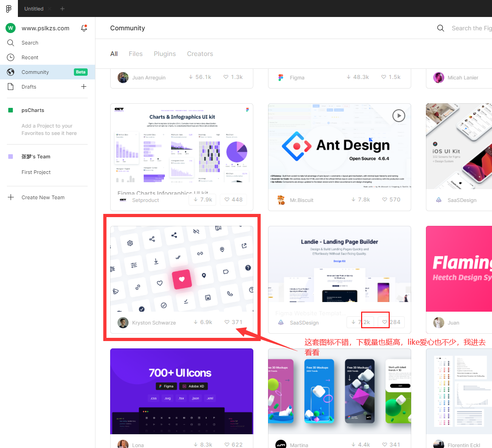Like Setproduct charts kit, 448 hearts
The image size is (492, 448).
click(234, 200)
